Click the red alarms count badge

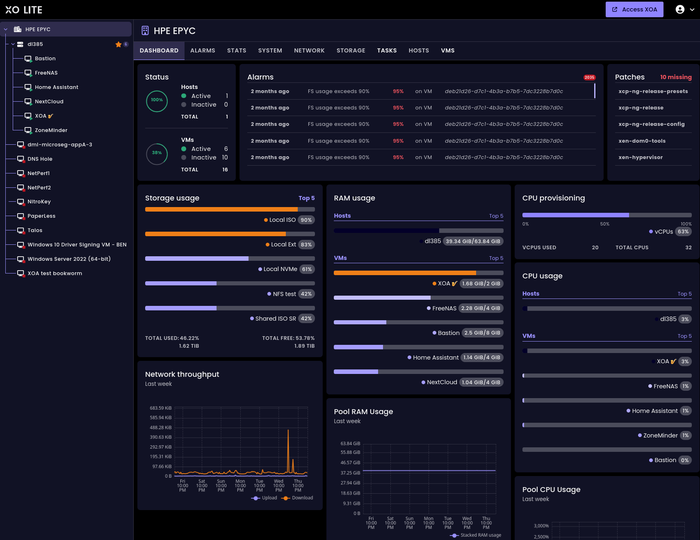pyautogui.click(x=589, y=77)
